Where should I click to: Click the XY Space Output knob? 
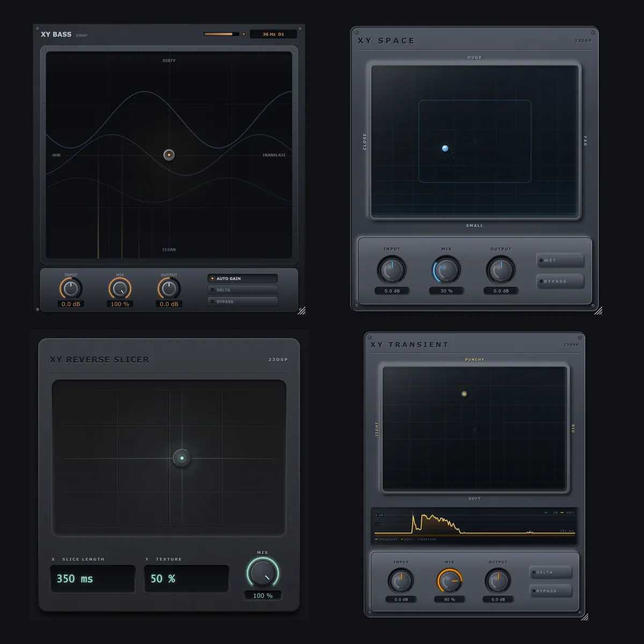[x=501, y=269]
